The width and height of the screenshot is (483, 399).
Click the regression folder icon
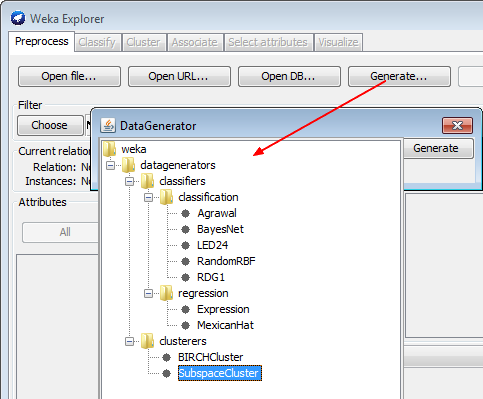pos(166,293)
